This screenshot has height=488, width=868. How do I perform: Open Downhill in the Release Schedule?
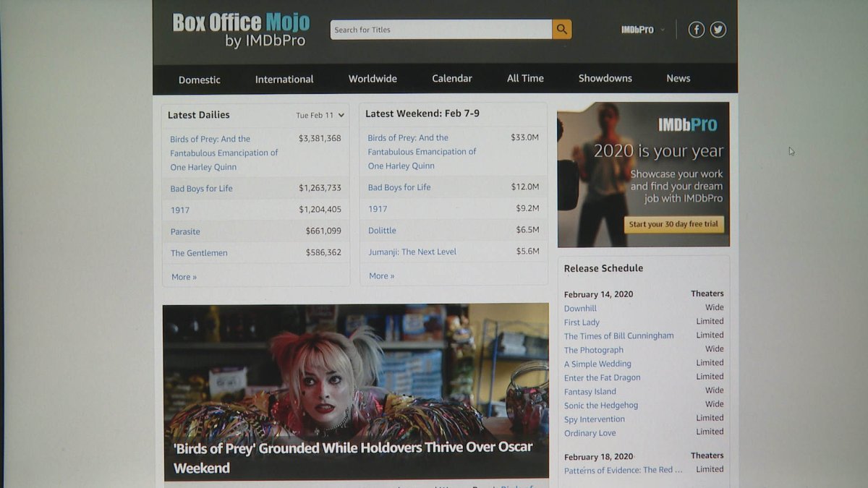coord(580,309)
